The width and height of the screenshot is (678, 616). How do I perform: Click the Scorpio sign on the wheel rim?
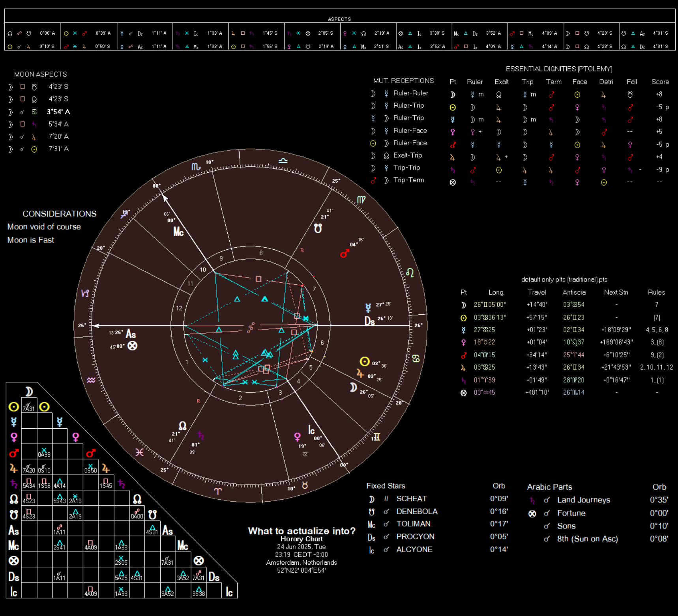196,167
